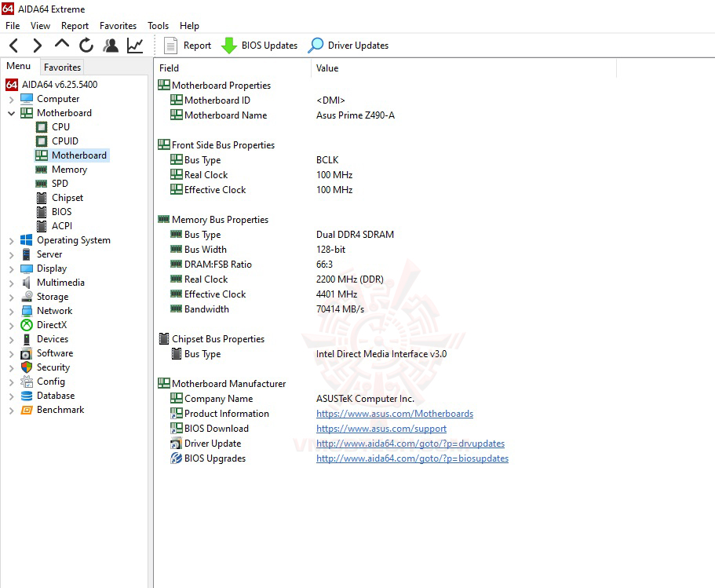This screenshot has width=715, height=588.
Task: Open the biosupdates aida64 link
Action: click(x=412, y=458)
